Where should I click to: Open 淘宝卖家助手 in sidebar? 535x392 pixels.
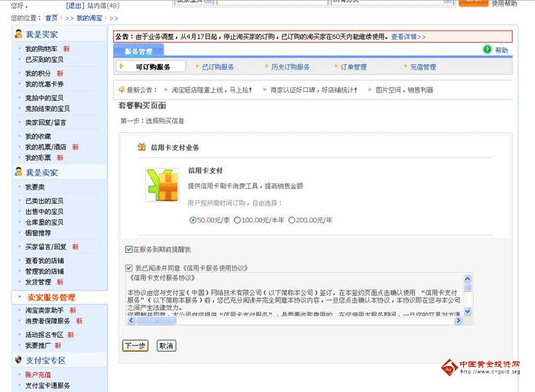click(44, 310)
